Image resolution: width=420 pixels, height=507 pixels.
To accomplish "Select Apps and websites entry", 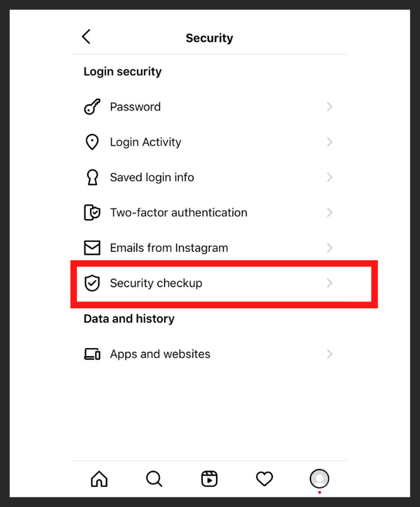I will (x=160, y=354).
